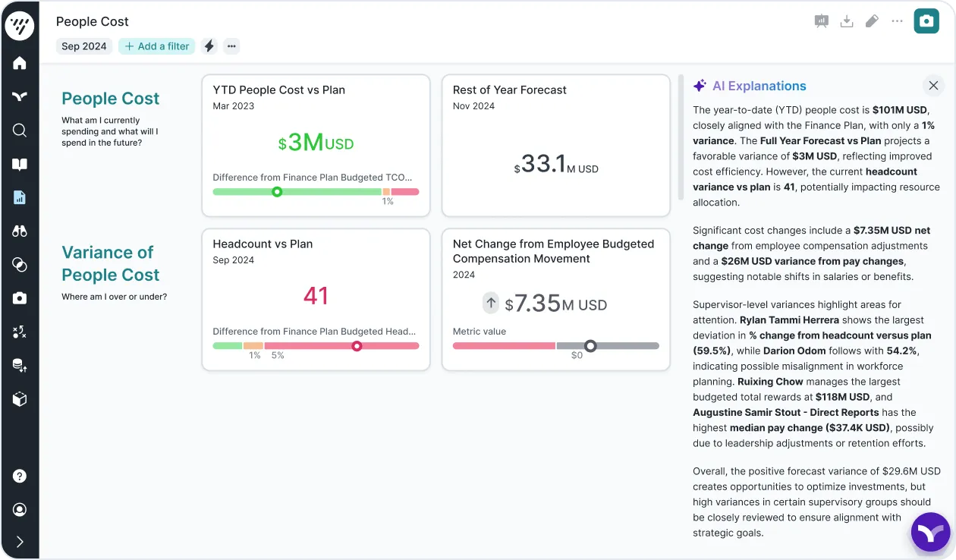Open presentation mode icon in header
The image size is (956, 560).
pyautogui.click(x=821, y=21)
